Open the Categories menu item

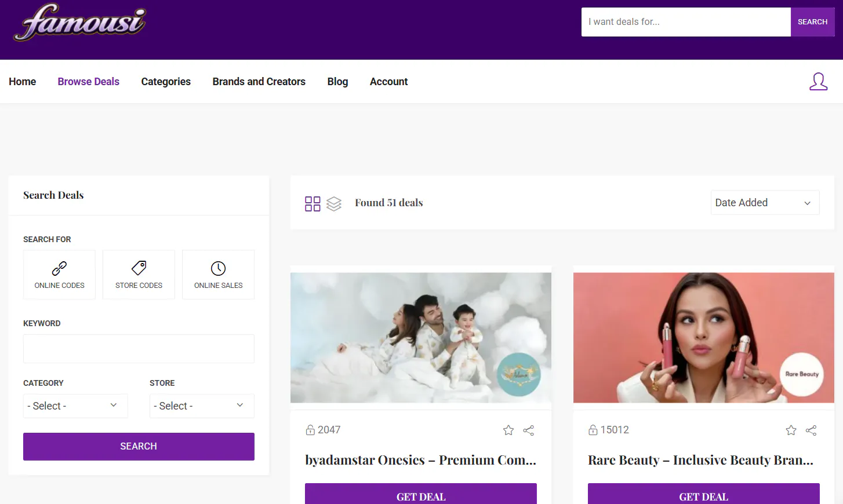pyautogui.click(x=166, y=82)
